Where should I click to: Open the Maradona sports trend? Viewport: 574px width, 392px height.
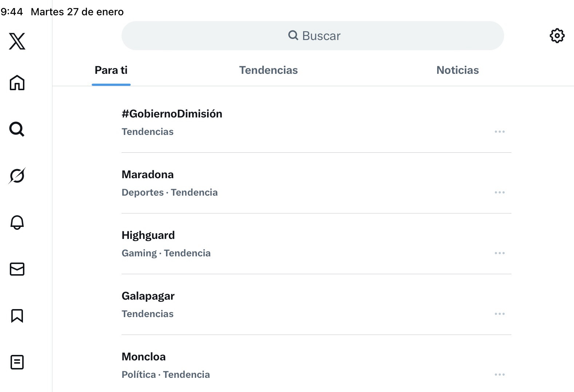point(148,175)
